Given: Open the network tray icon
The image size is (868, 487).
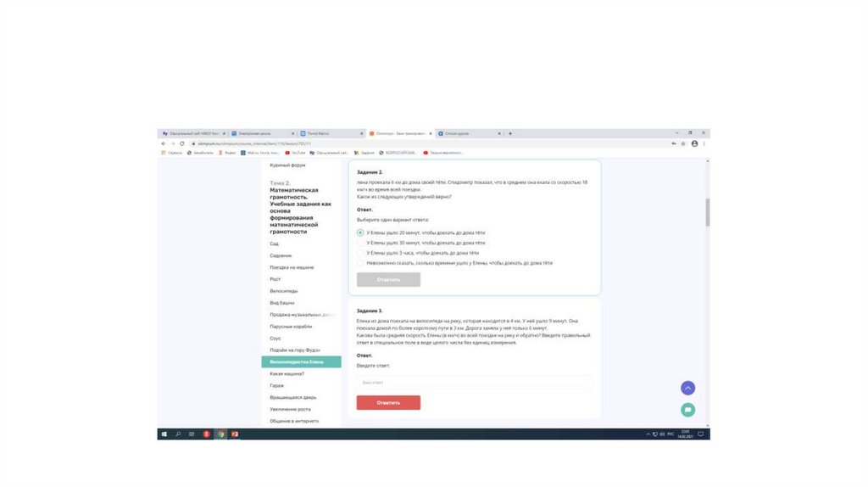Looking at the screenshot, I should tap(655, 434).
